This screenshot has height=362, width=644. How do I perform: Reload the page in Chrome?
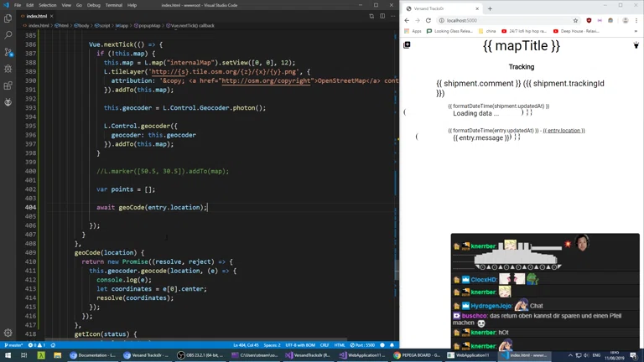click(428, 20)
